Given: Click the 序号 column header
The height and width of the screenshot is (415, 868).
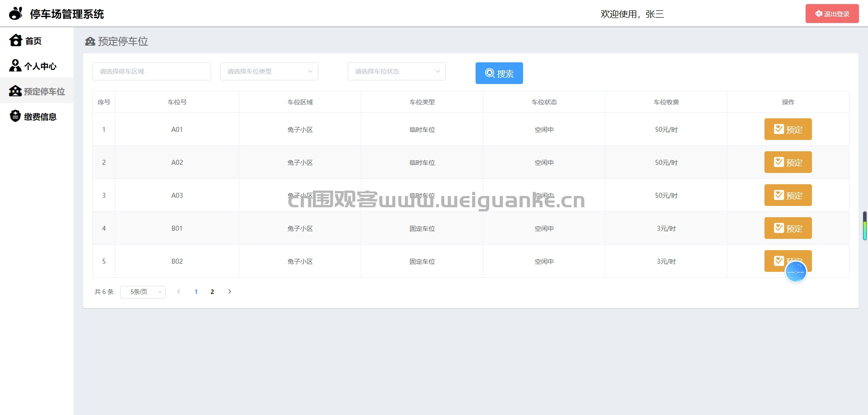Looking at the screenshot, I should 104,102.
